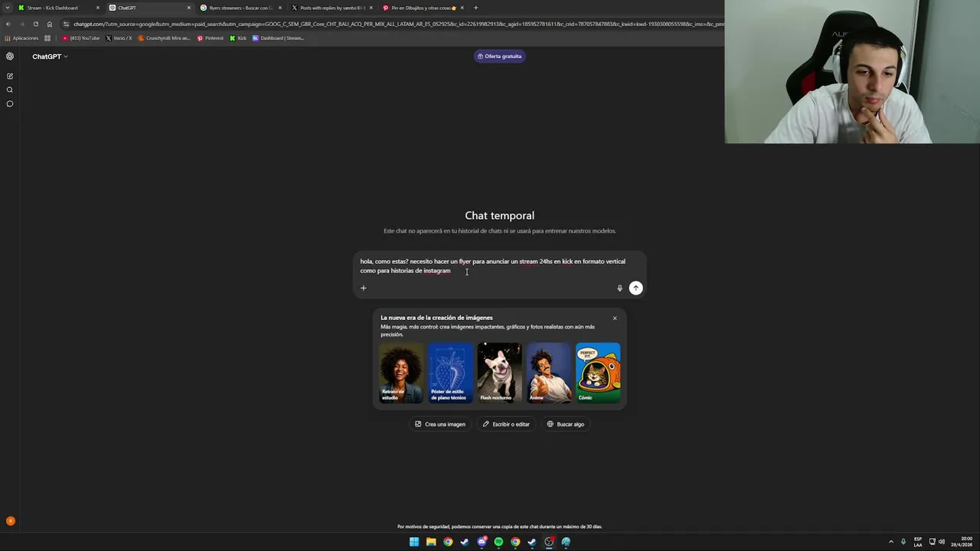Open the Crunchyroll bookmark
The height and width of the screenshot is (551, 980).
point(165,38)
